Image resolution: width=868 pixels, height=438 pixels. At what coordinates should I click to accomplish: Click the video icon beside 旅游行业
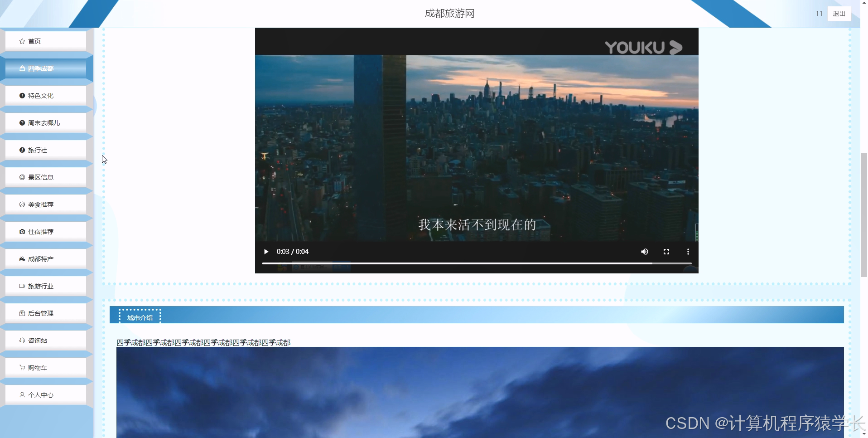point(22,286)
